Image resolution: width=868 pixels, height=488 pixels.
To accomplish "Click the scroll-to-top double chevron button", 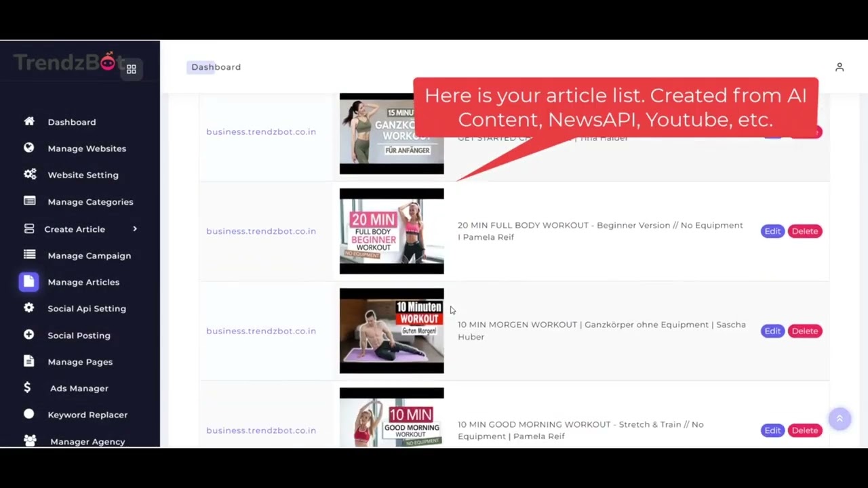I will coord(840,419).
